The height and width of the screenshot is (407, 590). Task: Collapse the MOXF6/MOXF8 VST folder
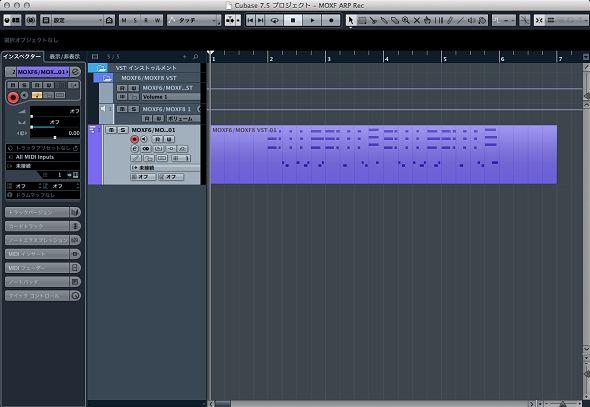point(107,78)
